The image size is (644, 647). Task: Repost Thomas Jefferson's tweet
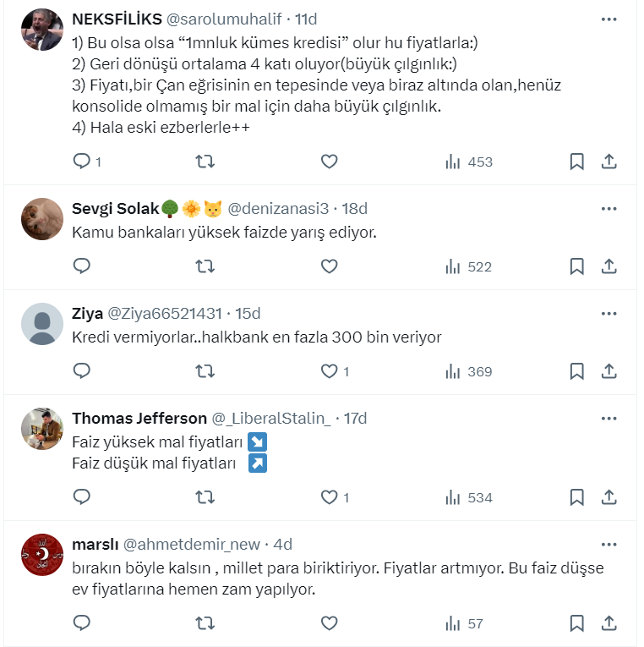click(x=205, y=497)
